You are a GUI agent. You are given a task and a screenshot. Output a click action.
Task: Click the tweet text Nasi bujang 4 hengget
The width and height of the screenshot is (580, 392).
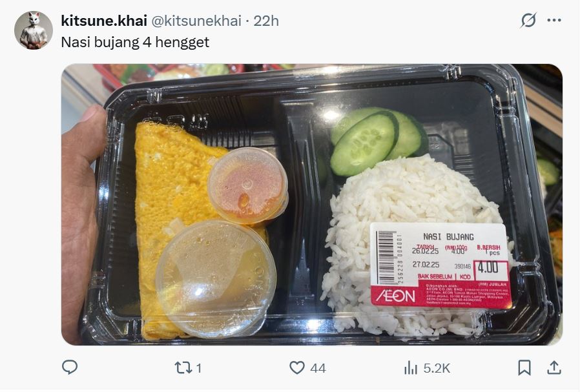pyautogui.click(x=135, y=42)
